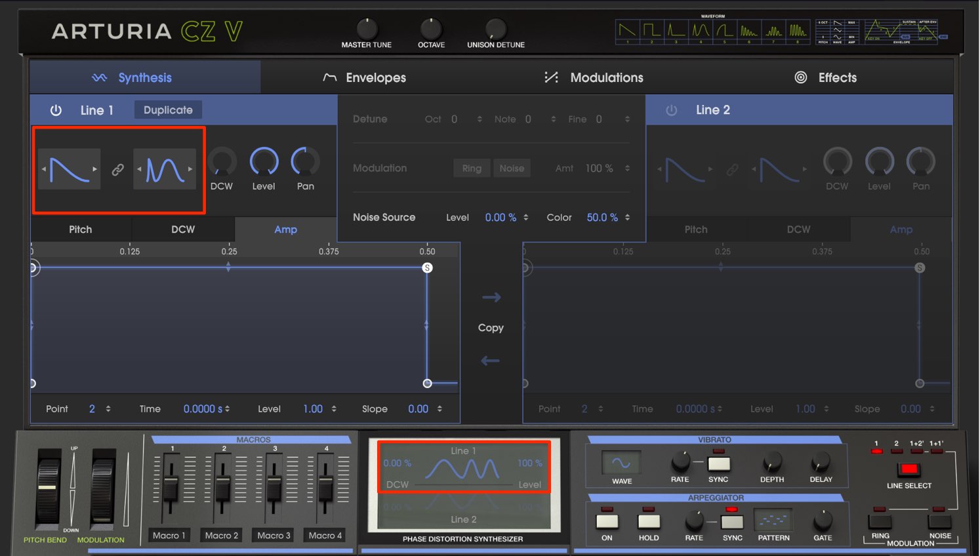Click the Vibrato Rate knob
The width and height of the screenshot is (980, 556).
tap(680, 463)
